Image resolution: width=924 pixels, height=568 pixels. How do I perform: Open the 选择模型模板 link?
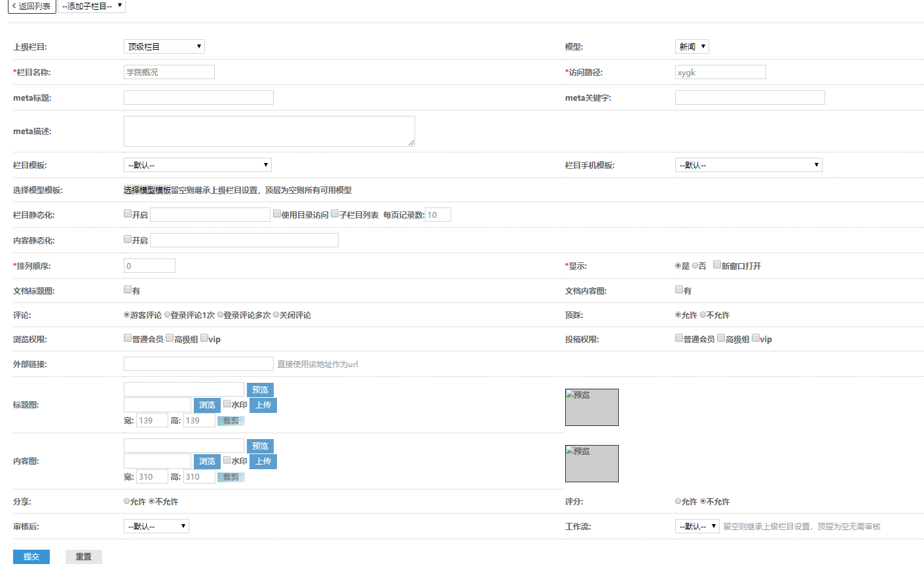click(x=147, y=190)
